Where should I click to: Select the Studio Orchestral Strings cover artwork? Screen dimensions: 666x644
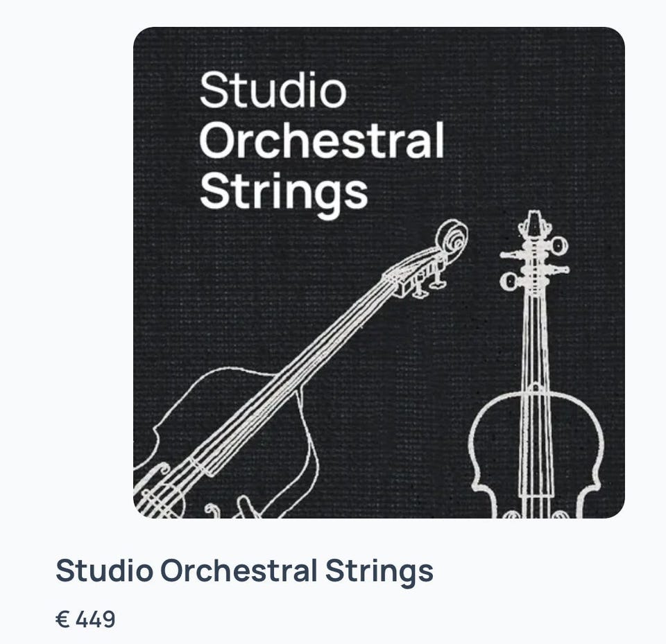(379, 272)
